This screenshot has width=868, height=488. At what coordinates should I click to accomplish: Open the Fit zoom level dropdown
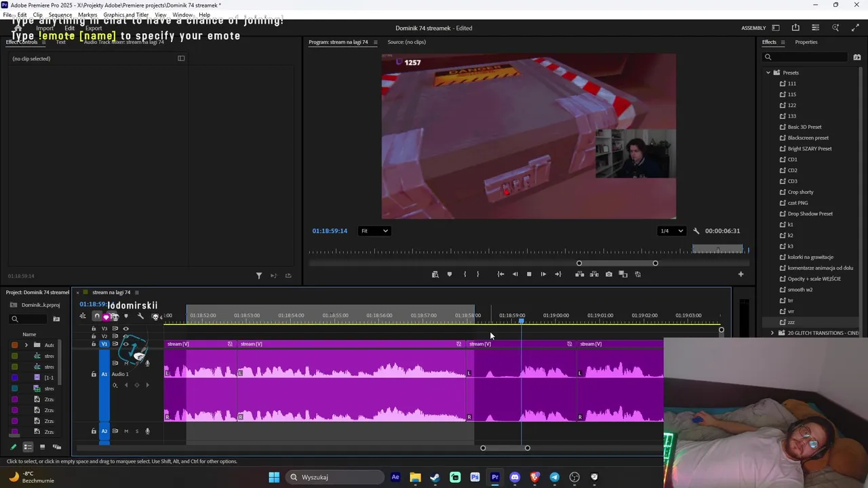pos(374,231)
